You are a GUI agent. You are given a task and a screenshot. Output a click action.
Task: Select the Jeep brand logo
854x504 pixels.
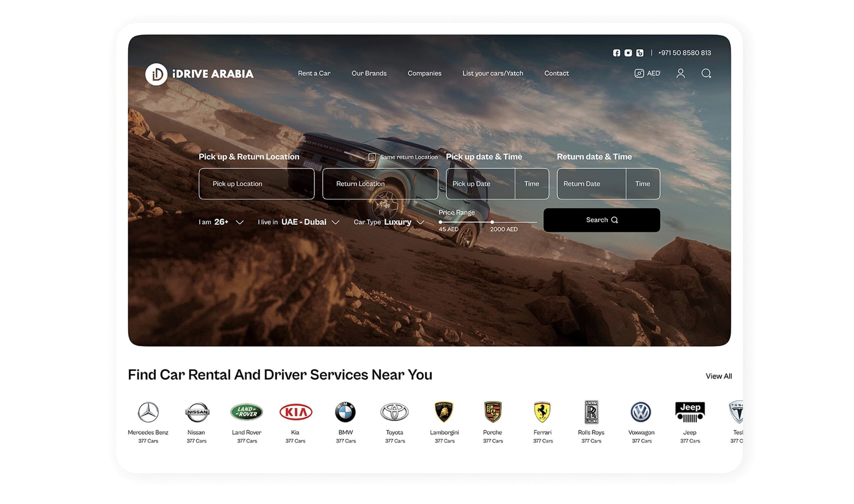[690, 412]
